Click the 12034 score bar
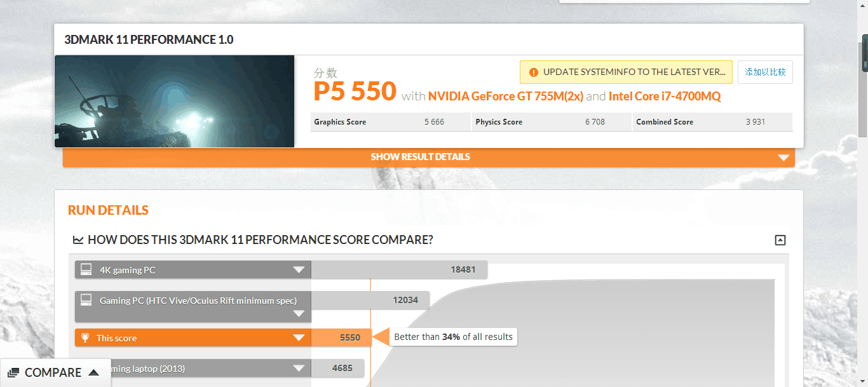The width and height of the screenshot is (868, 387). tap(370, 300)
